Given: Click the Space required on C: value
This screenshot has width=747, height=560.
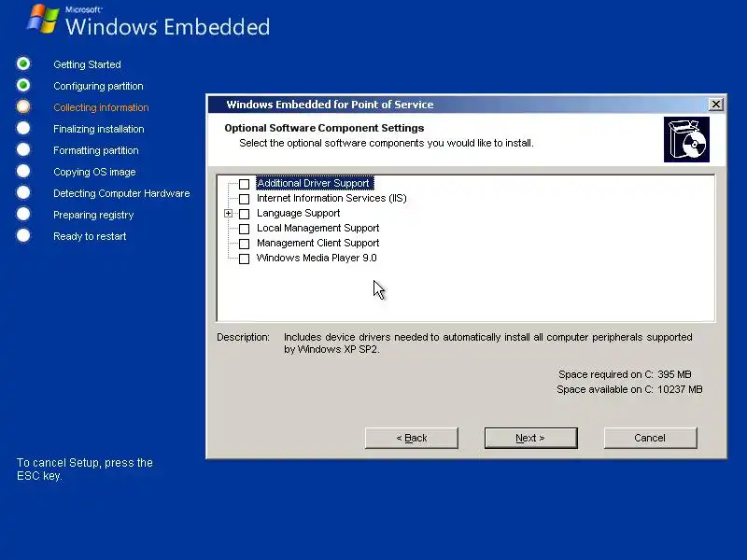Looking at the screenshot, I should coord(674,374).
